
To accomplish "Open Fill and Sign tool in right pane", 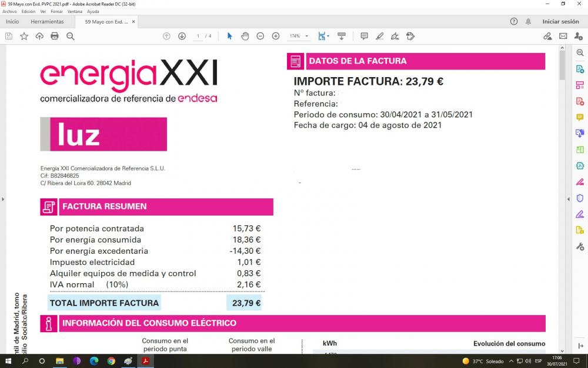I will coord(580,214).
